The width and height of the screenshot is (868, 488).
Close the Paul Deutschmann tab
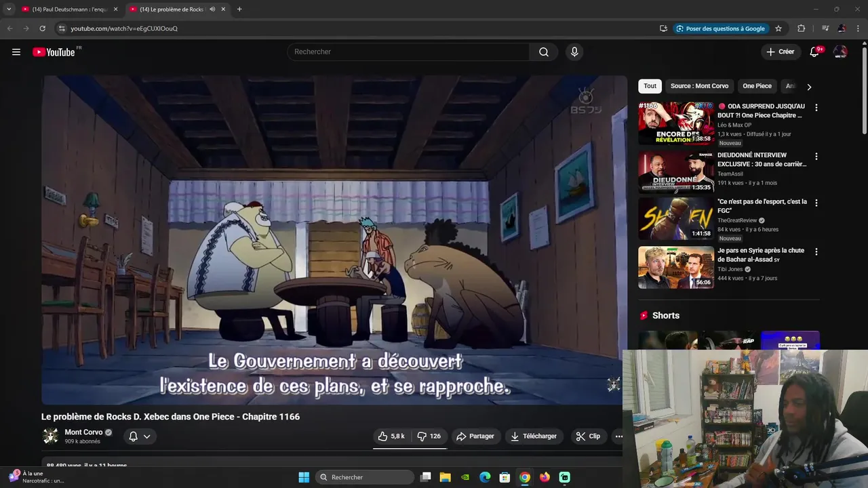[x=115, y=9]
